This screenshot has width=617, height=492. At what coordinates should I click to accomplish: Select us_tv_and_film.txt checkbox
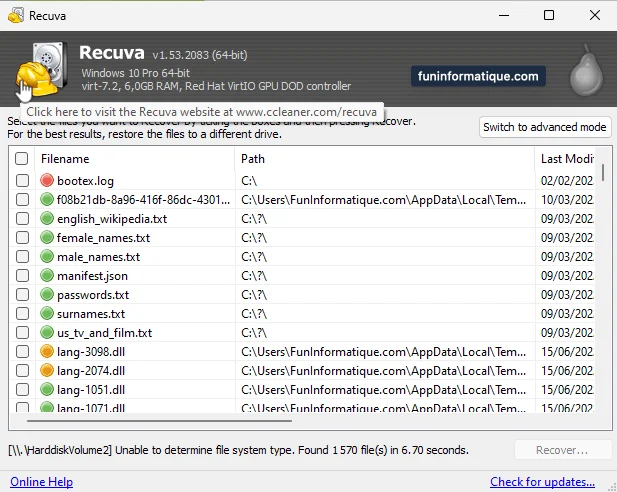tap(22, 333)
